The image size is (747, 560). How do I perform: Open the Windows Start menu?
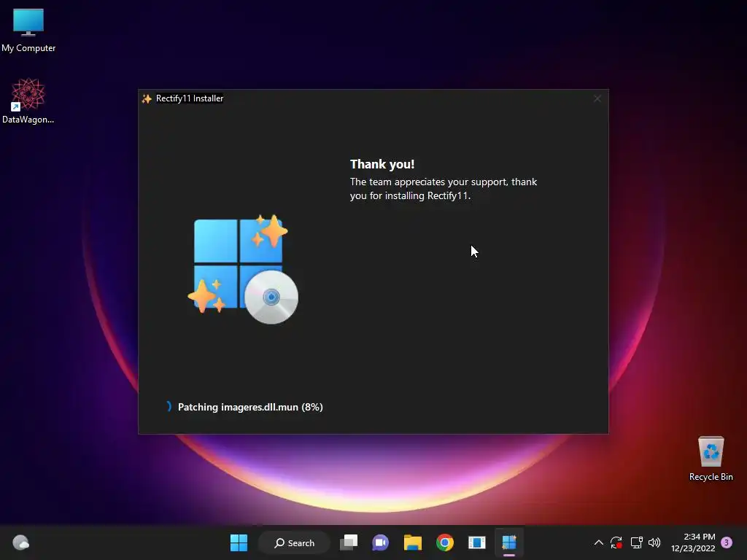tap(239, 542)
